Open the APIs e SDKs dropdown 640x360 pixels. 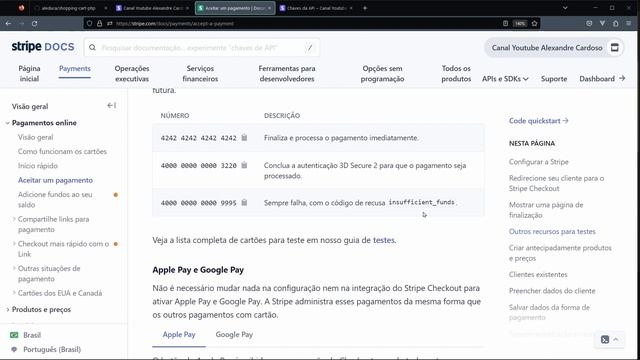(505, 79)
